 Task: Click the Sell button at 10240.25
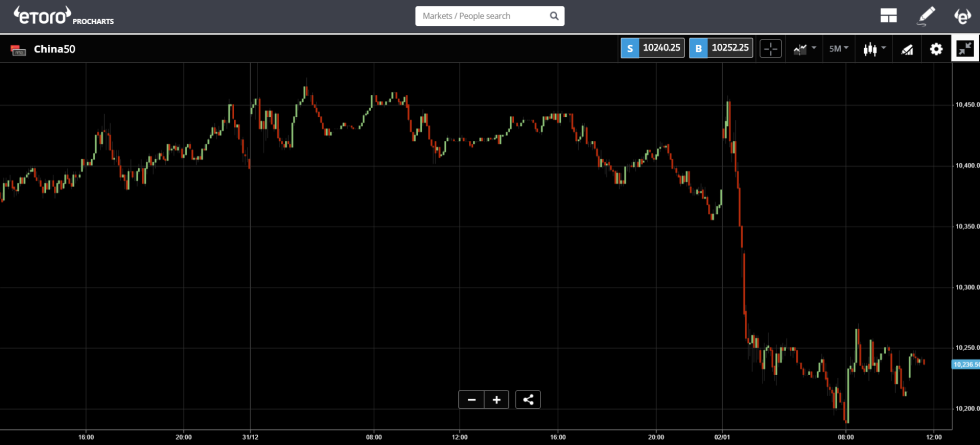653,48
